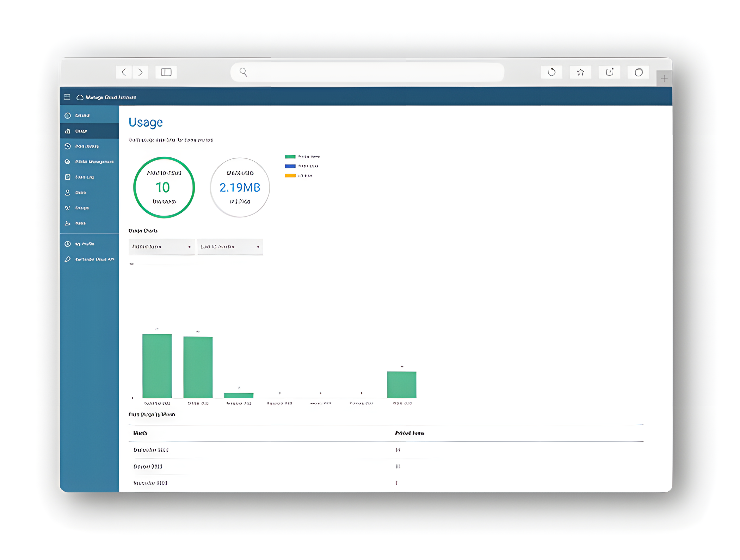The height and width of the screenshot is (560, 740).
Task: Open the Management sidebar item
Action: tap(94, 162)
